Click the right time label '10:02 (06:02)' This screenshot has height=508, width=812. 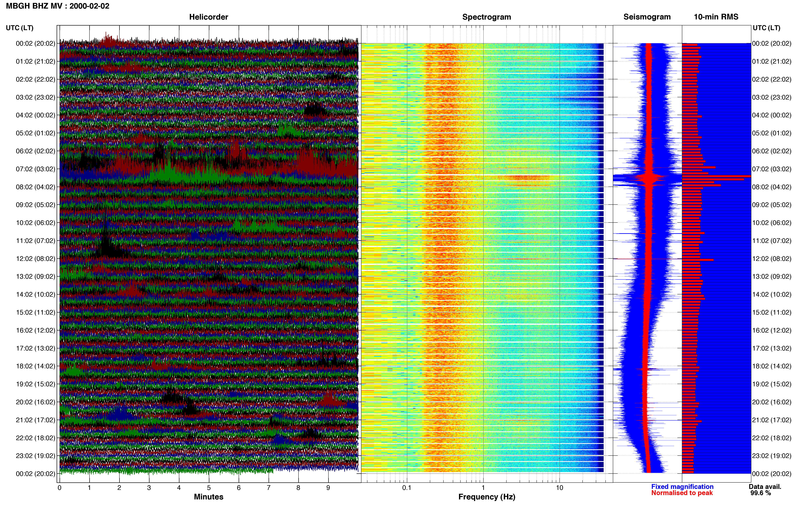(772, 223)
